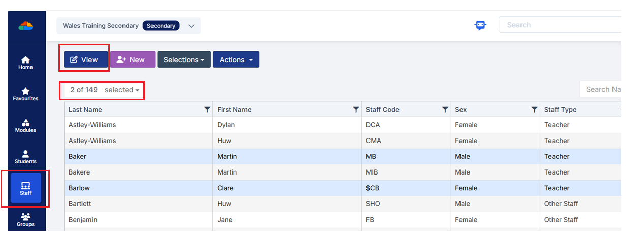Image resolution: width=644 pixels, height=244 pixels.
Task: Click the cloud logo icon in sidebar
Action: (x=25, y=25)
